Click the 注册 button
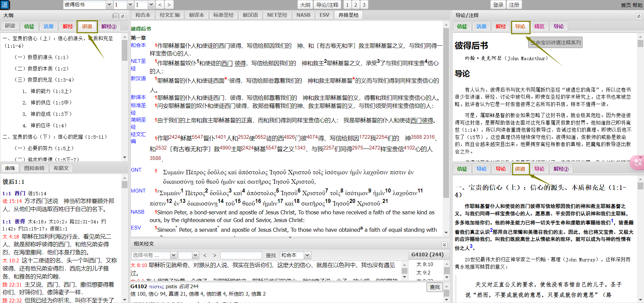This screenshot has width=644, height=303. [x=514, y=5]
